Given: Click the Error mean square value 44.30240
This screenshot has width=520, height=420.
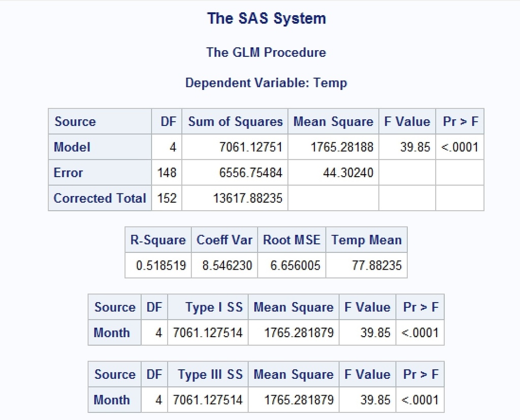Looking at the screenshot, I should coord(348,173).
